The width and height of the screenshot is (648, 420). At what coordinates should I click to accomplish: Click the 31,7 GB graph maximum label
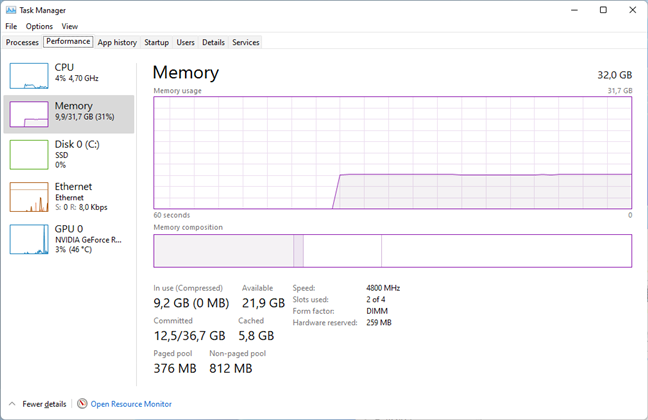620,91
